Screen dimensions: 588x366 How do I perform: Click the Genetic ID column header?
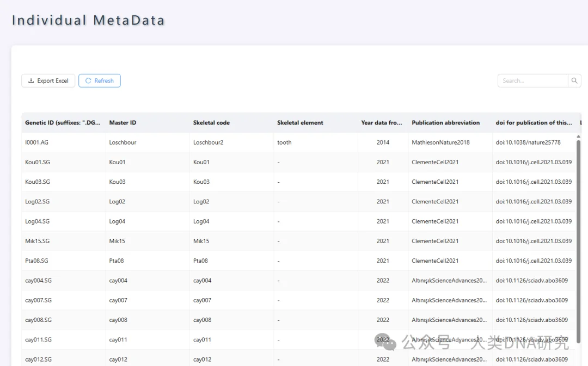click(x=63, y=122)
